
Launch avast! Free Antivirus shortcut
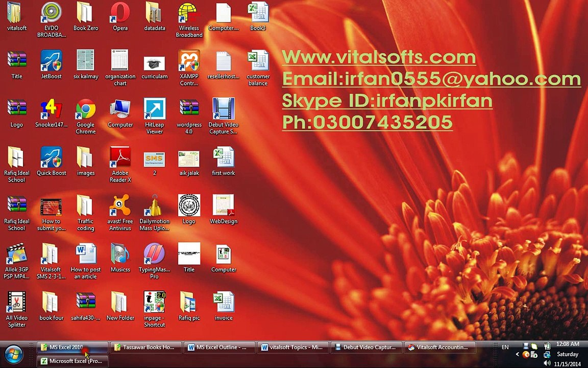[120, 213]
